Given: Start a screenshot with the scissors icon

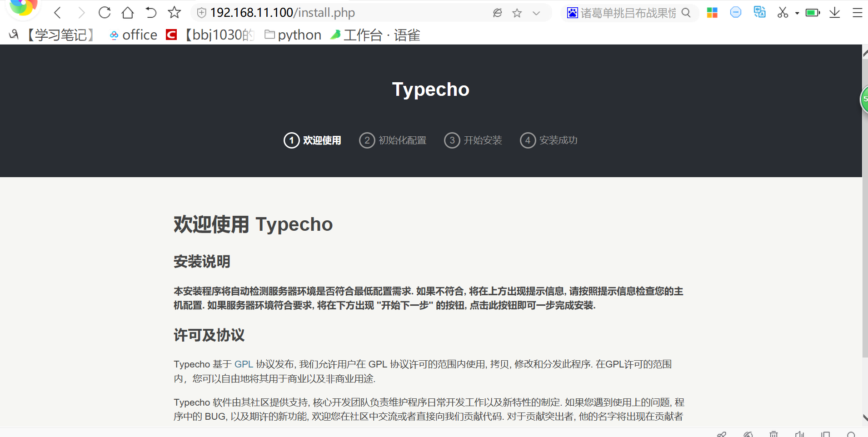Looking at the screenshot, I should tap(783, 13).
